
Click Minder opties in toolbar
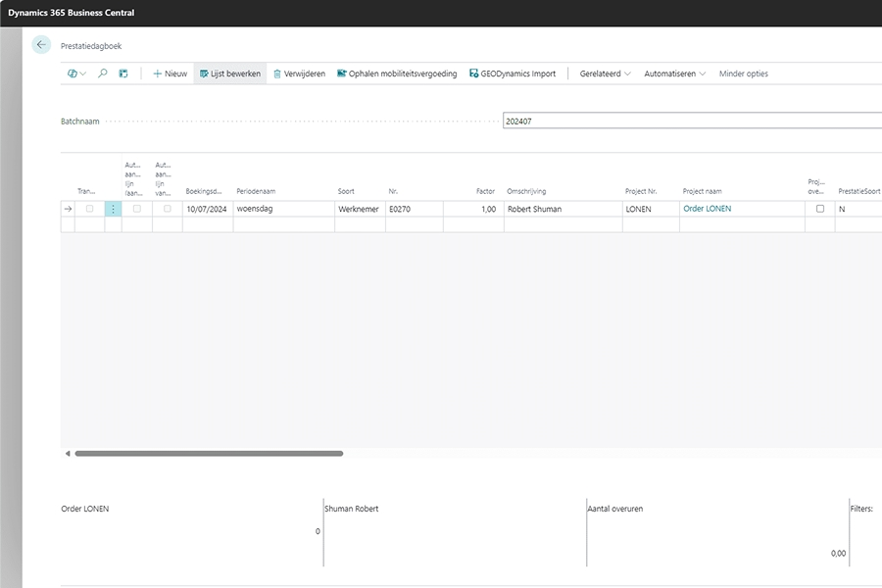coord(743,73)
